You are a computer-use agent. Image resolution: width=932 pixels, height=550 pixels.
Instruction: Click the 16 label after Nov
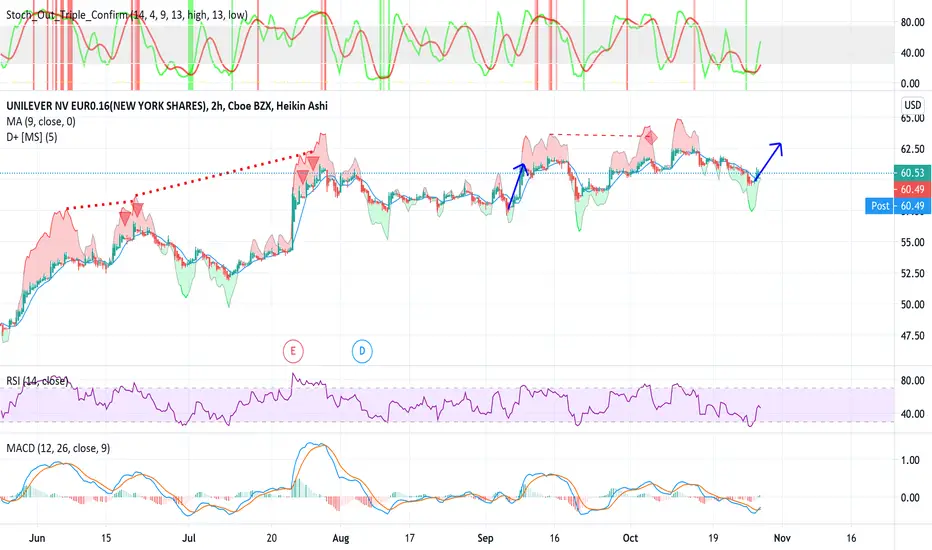851,538
